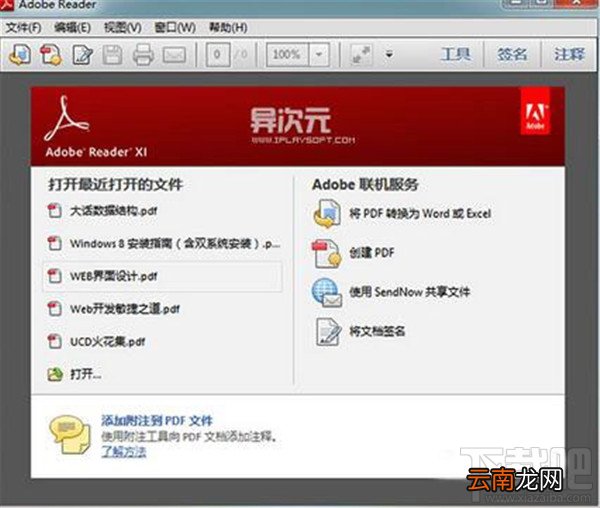Click the 将文档签名 link
The width and height of the screenshot is (600, 508).
pyautogui.click(x=377, y=331)
